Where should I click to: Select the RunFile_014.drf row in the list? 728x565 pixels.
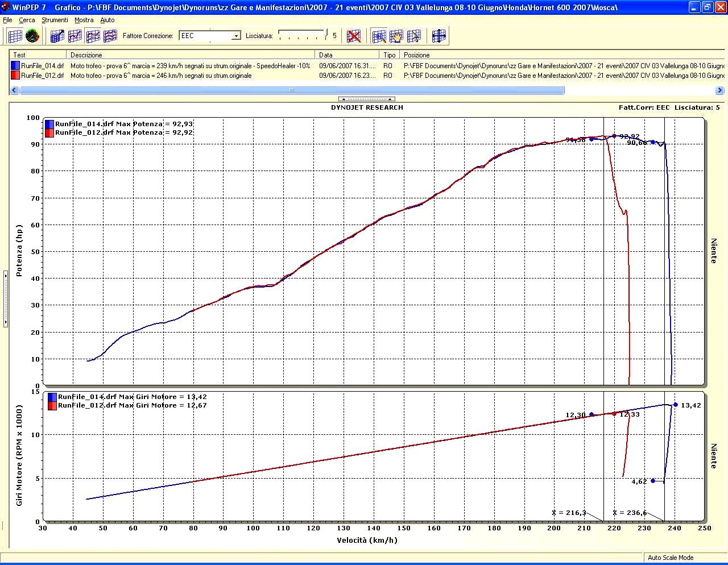367,66
